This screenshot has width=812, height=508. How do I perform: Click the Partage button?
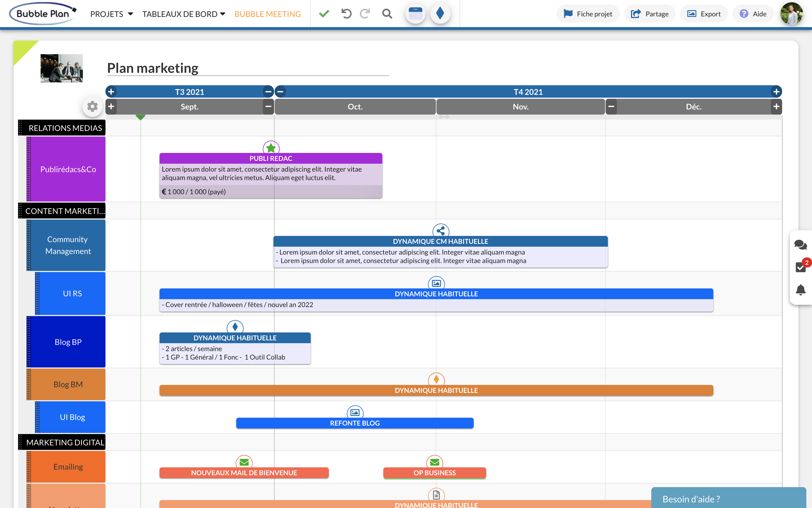tap(650, 14)
